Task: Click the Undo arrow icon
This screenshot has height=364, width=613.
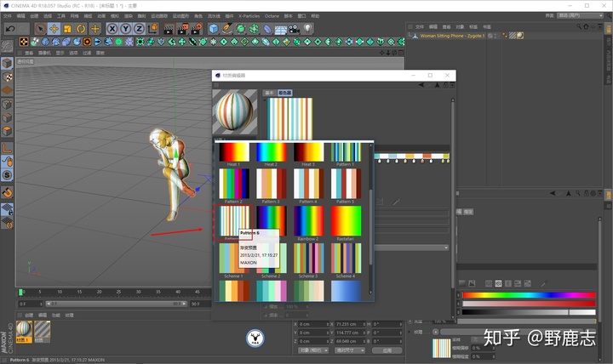Action: [x=10, y=29]
